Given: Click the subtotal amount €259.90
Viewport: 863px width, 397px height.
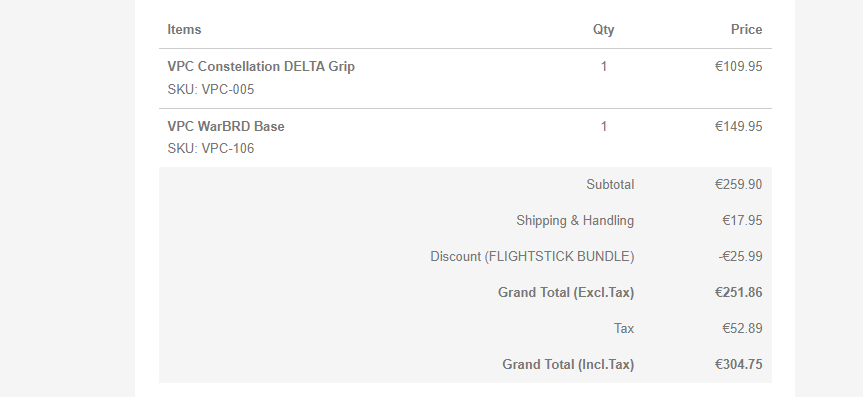Looking at the screenshot, I should coord(739,184).
